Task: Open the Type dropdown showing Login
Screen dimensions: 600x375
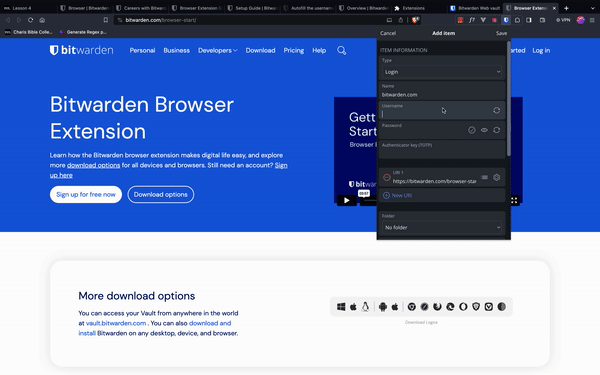Action: pyautogui.click(x=442, y=72)
